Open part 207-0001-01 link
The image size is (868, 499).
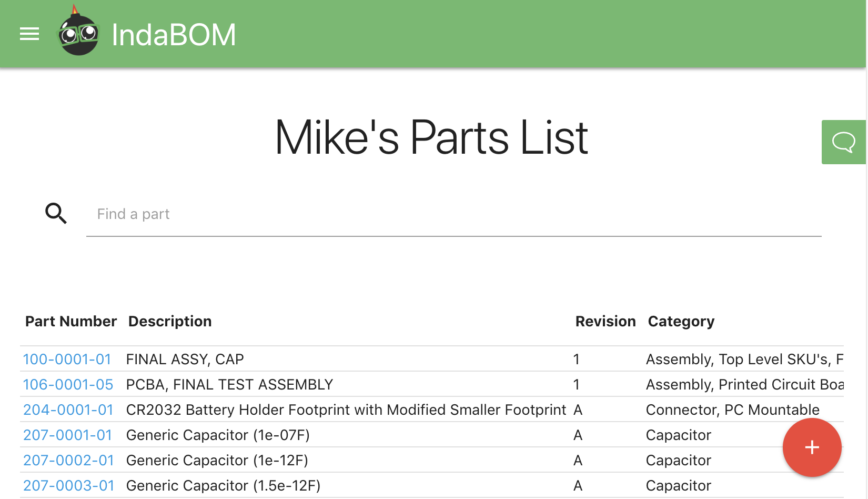click(x=68, y=435)
